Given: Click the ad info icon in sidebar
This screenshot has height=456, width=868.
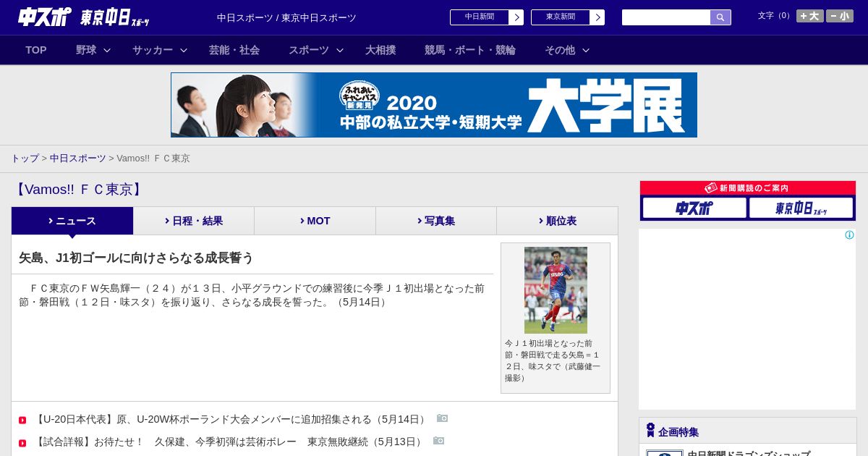Looking at the screenshot, I should coord(849,235).
